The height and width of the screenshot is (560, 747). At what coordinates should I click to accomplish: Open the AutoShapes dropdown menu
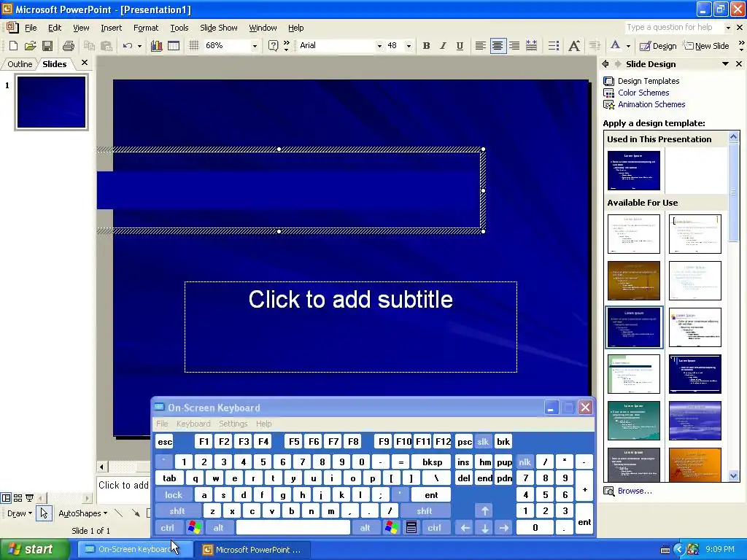tap(82, 513)
